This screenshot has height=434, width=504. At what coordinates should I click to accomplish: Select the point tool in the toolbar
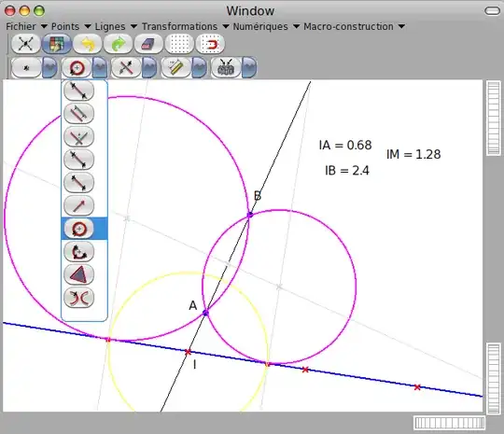[x=26, y=68]
